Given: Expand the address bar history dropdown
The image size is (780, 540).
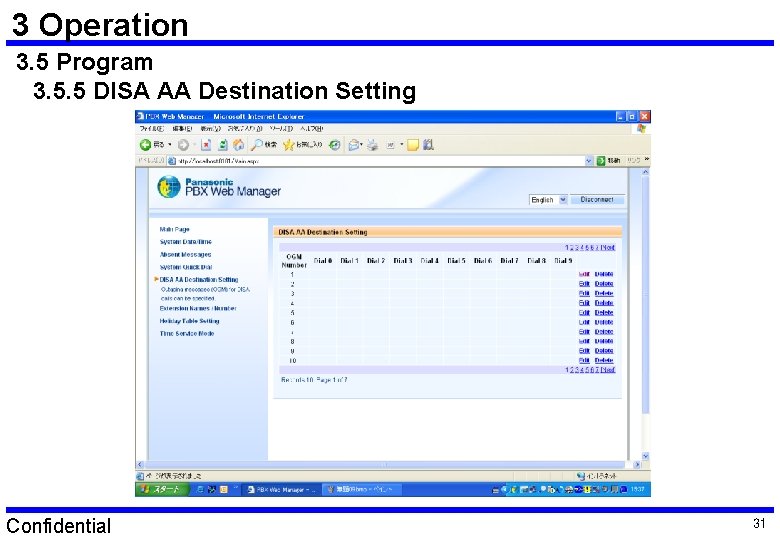Looking at the screenshot, I should click(589, 161).
